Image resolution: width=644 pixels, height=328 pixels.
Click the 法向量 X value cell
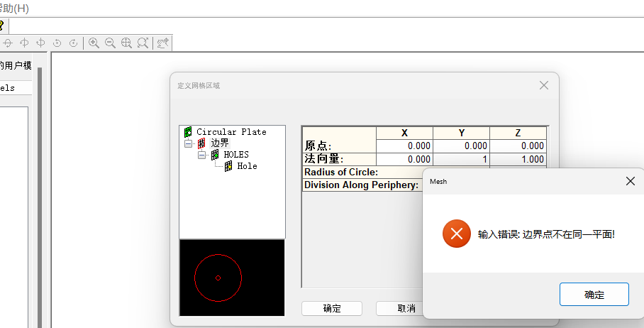pyautogui.click(x=404, y=159)
